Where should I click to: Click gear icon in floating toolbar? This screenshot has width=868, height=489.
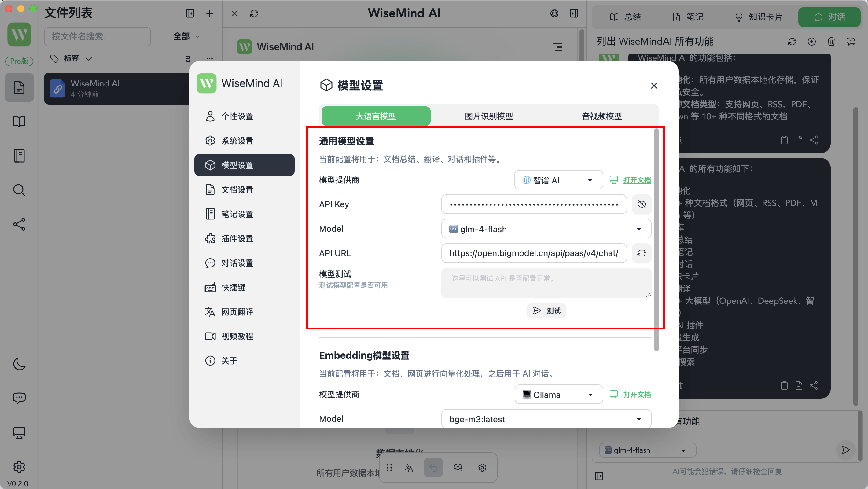pyautogui.click(x=482, y=467)
